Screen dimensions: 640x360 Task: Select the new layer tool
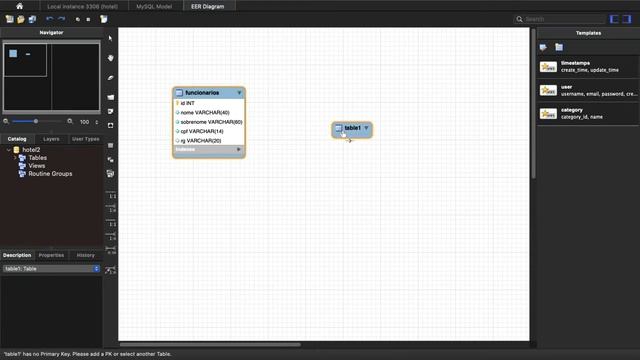coord(110,97)
